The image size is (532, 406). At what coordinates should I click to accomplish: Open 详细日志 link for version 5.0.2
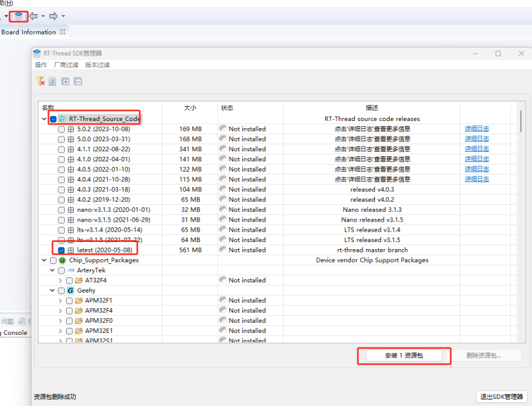click(476, 129)
